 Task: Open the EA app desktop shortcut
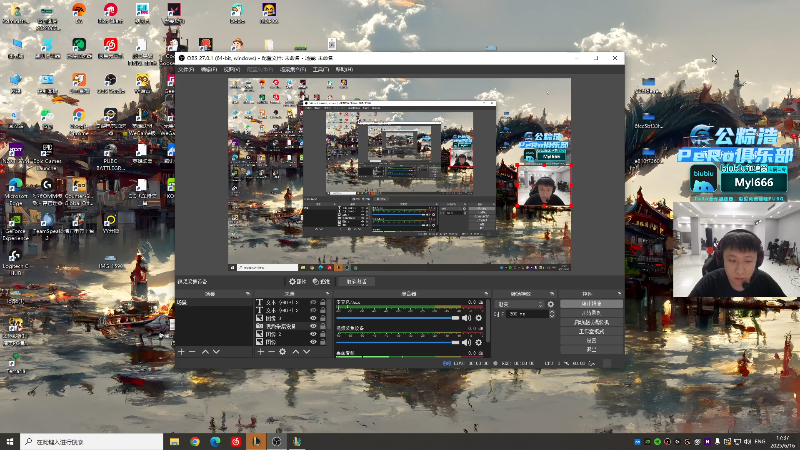(79, 13)
